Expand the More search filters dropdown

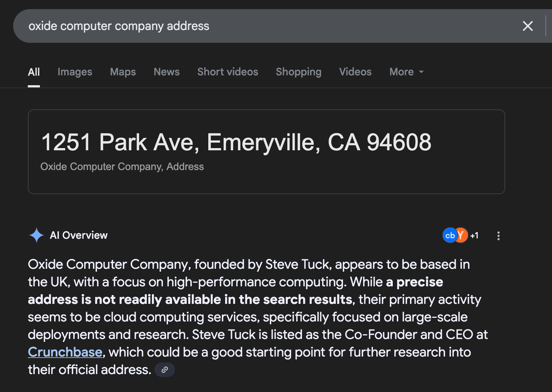pyautogui.click(x=406, y=72)
